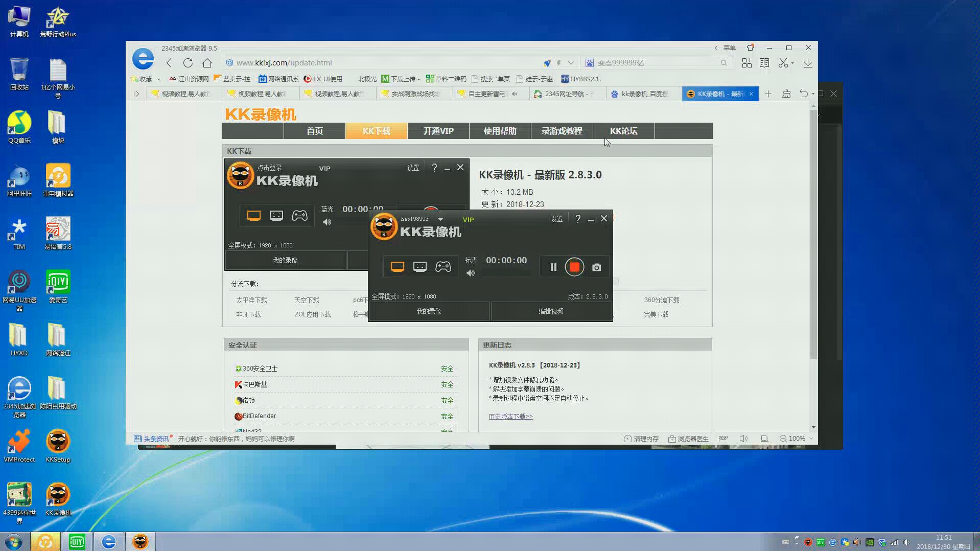Image resolution: width=980 pixels, height=551 pixels.
Task: Open the Thunder emulator desktop icon
Action: point(58,180)
